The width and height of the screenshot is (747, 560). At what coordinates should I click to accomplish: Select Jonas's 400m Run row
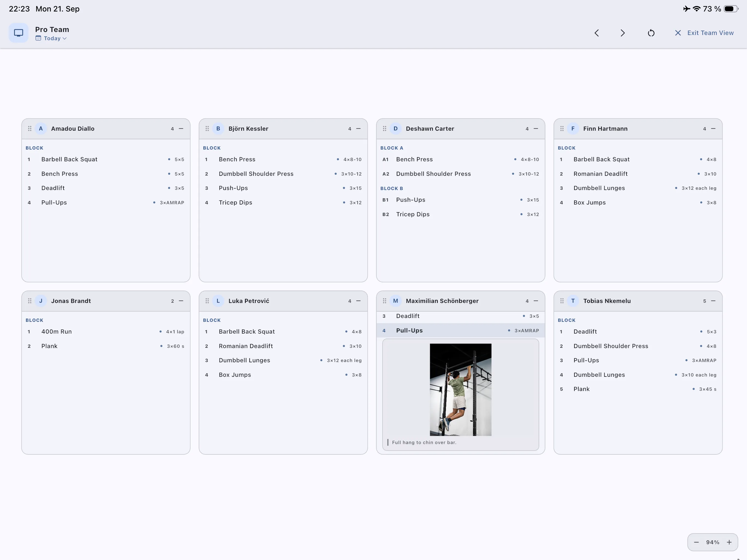106,332
